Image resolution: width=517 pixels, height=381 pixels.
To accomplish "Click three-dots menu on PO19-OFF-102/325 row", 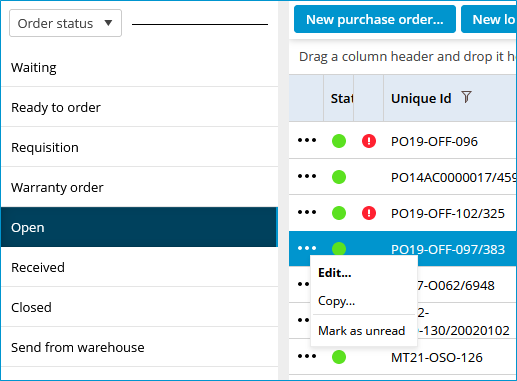I will 307,212.
